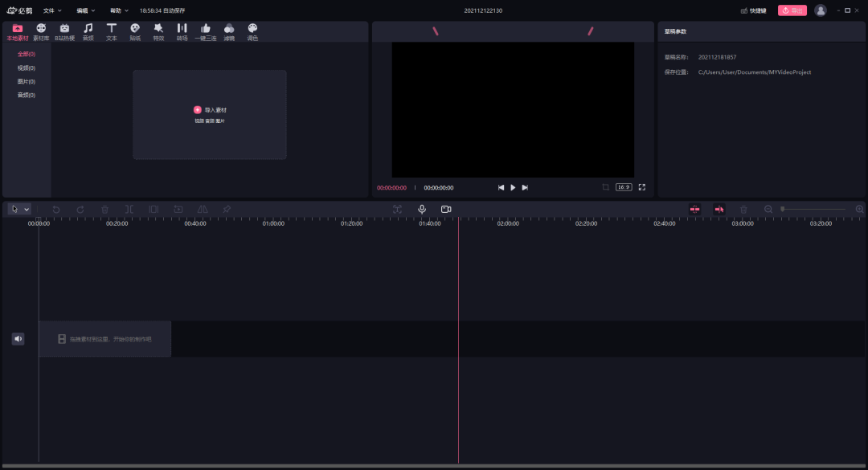
Task: Mute the main track with speaker icon
Action: (x=18, y=339)
